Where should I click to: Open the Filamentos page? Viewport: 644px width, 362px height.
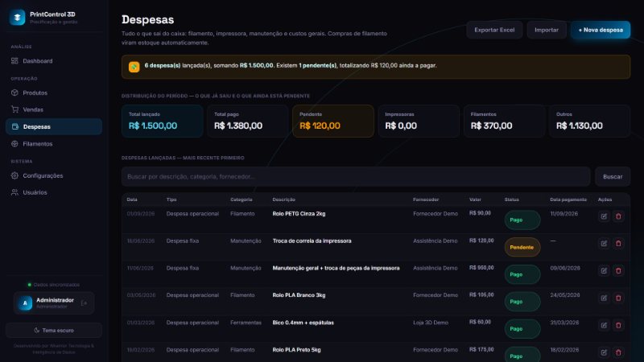54,144
